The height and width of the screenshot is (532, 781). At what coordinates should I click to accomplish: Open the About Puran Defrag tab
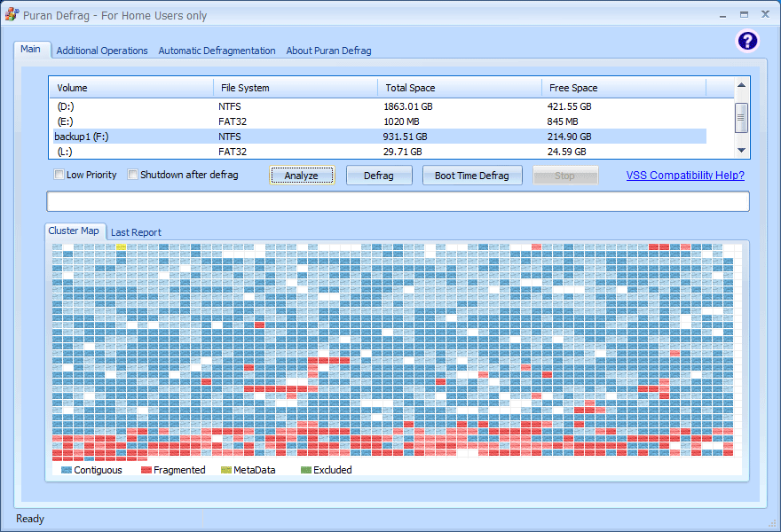tap(328, 51)
